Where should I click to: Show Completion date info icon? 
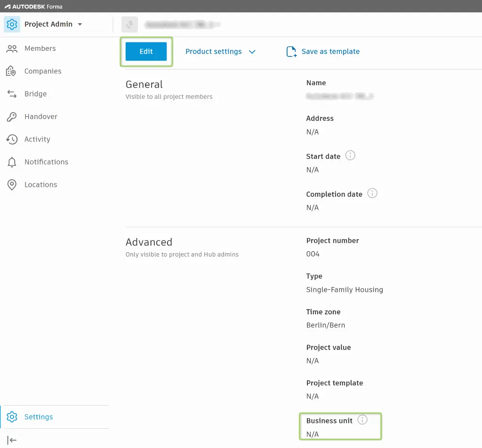click(x=372, y=193)
